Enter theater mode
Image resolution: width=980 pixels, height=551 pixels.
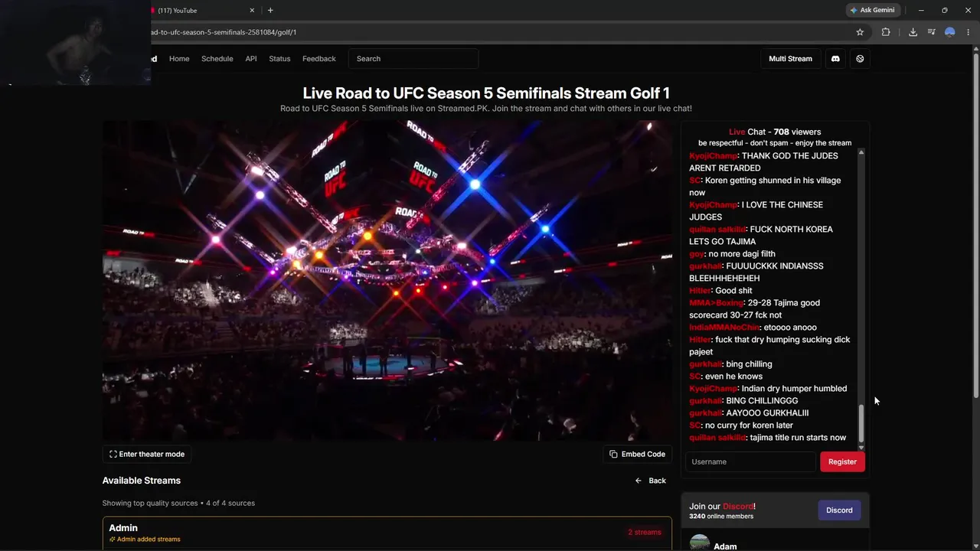147,455
